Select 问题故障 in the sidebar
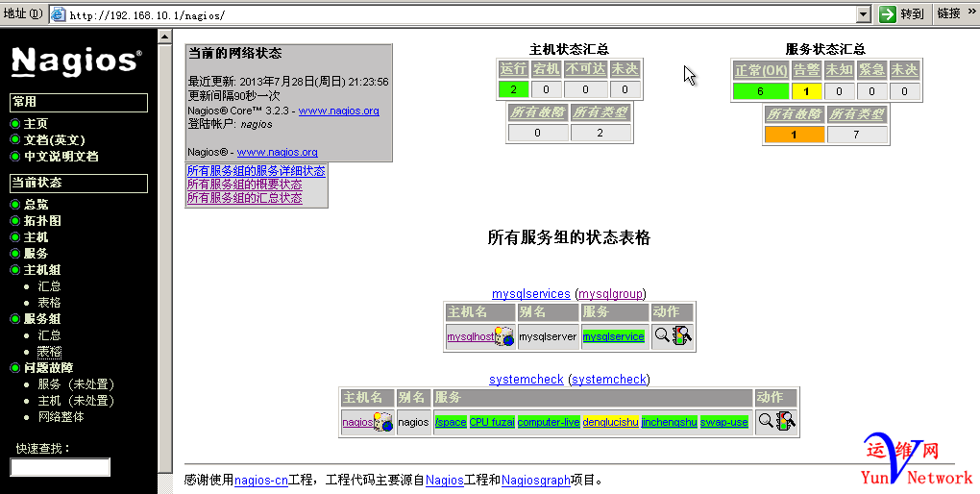Image resolution: width=980 pixels, height=494 pixels. (48, 368)
